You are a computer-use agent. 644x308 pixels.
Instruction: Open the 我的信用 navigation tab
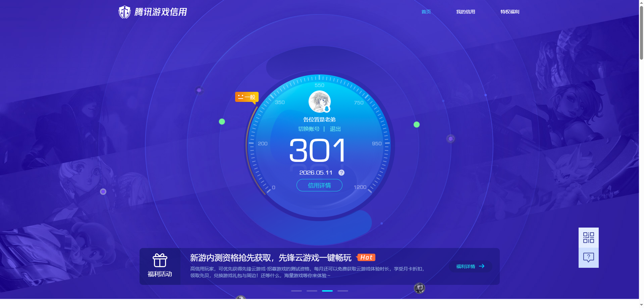[466, 12]
